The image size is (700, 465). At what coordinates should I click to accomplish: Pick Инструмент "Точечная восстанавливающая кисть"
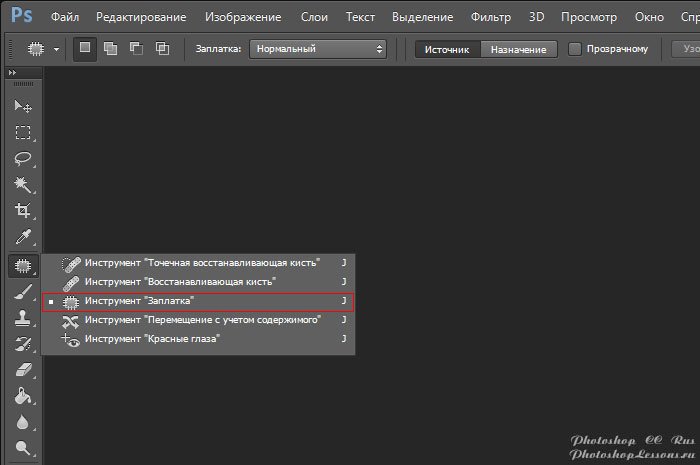(202, 262)
